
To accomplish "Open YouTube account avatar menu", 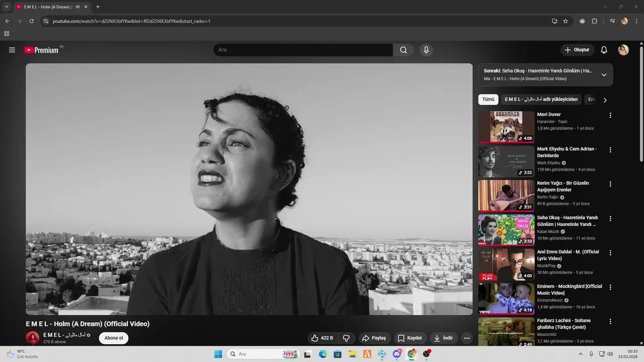I will click(623, 50).
